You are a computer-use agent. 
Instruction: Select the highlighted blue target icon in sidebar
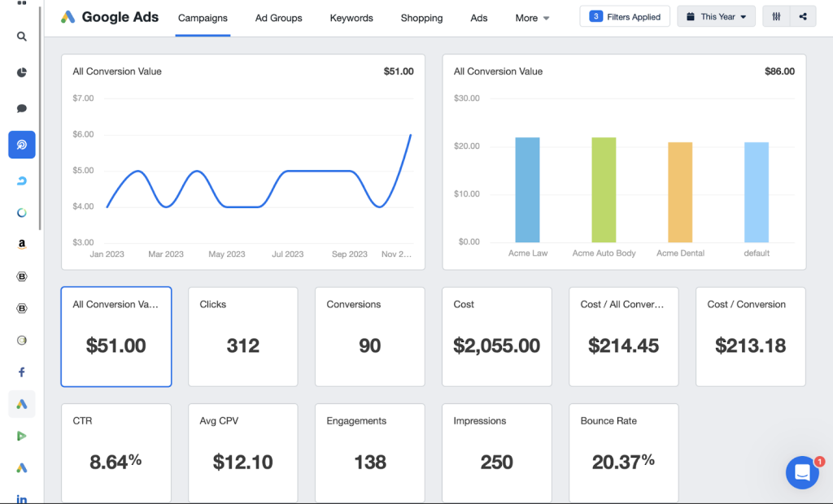tap(22, 145)
